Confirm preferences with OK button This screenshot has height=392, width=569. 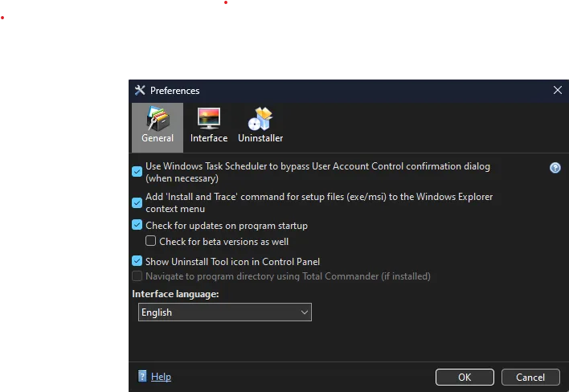465,377
